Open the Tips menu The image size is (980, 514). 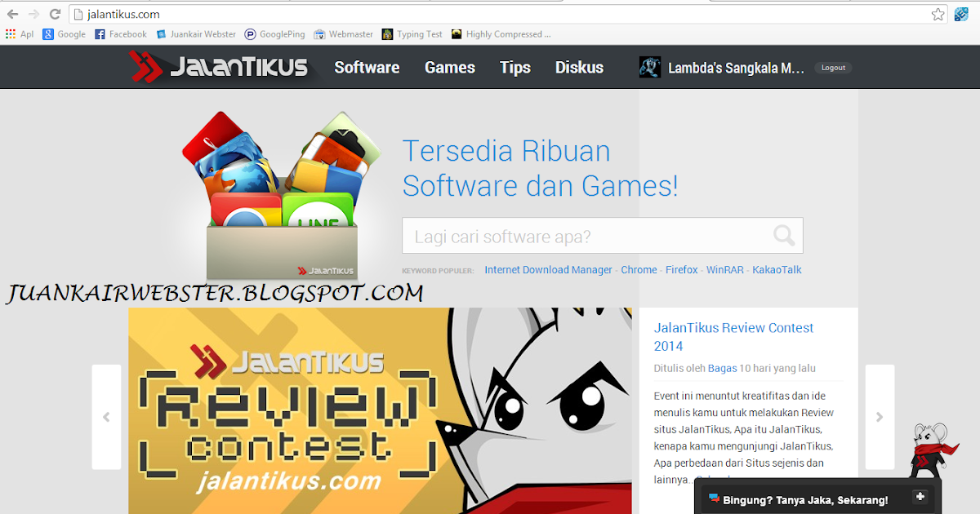[515, 68]
